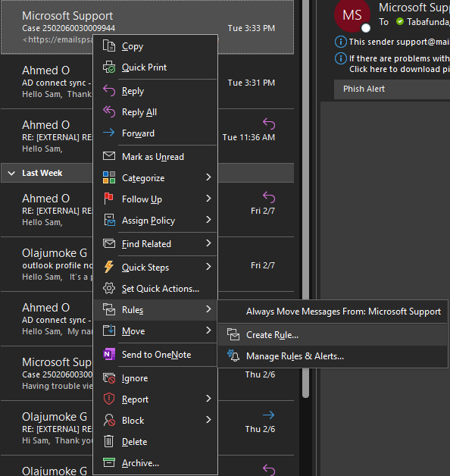Expand the Categorize submenu arrow
The image size is (450, 476).
click(x=208, y=177)
